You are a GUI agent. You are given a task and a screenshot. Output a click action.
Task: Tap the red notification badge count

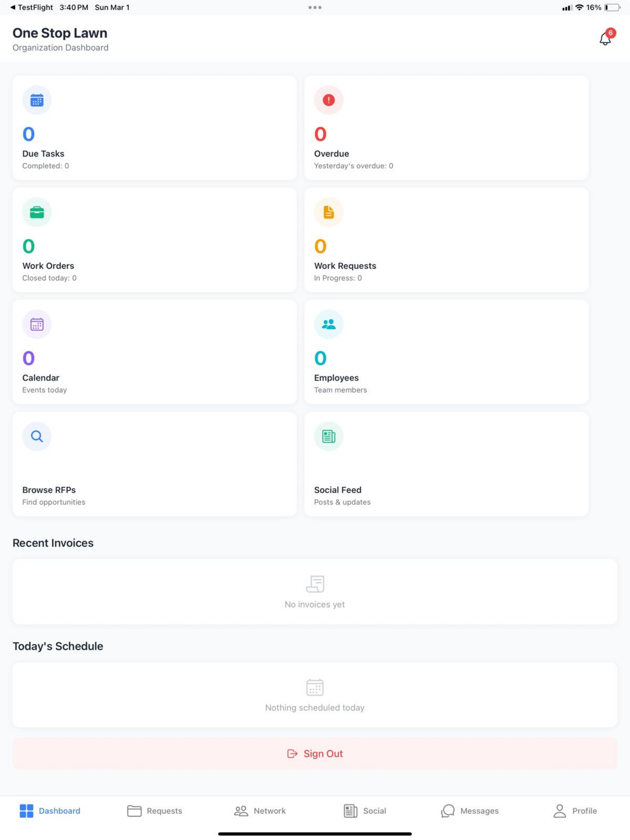point(611,33)
